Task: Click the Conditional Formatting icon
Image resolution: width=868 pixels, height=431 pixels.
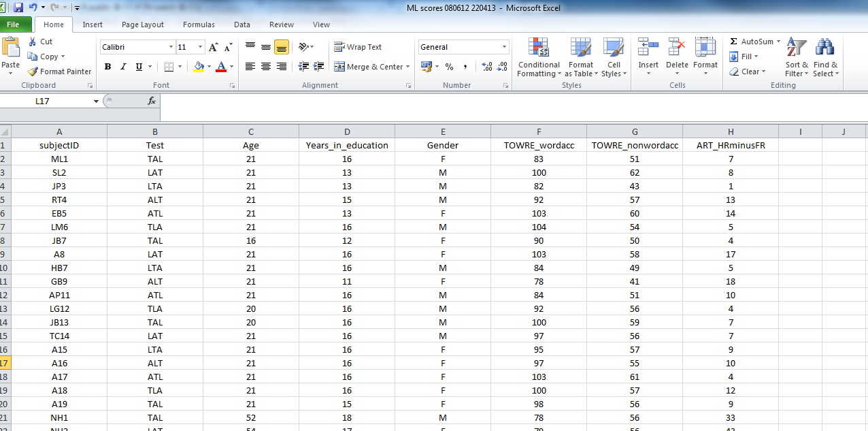Action: [x=538, y=48]
